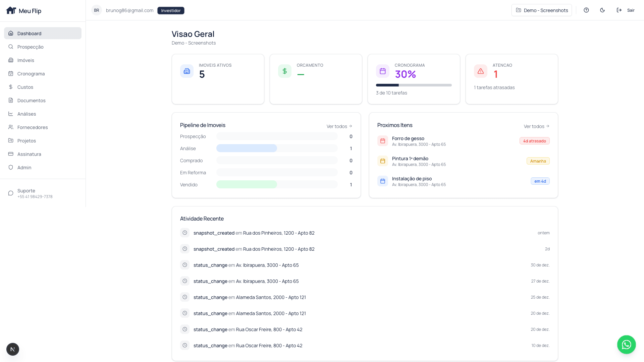
Task: Open Documentos from the sidebar
Action: pos(31,100)
